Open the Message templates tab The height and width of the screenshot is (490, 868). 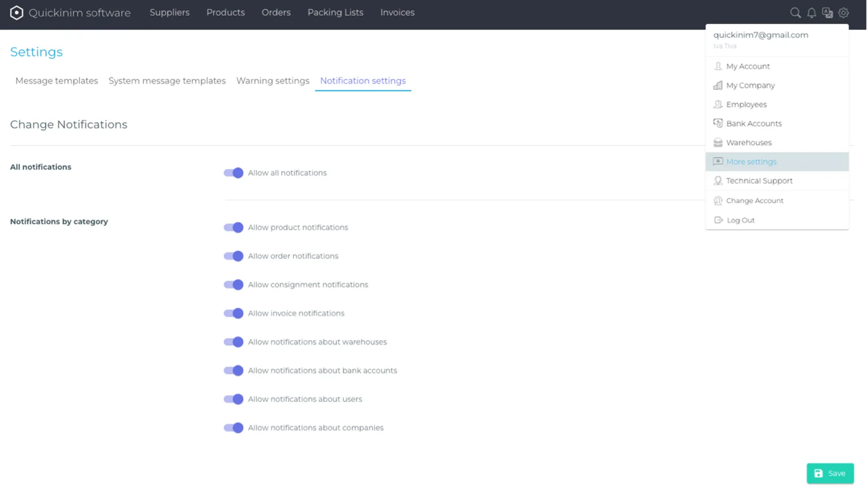click(57, 81)
